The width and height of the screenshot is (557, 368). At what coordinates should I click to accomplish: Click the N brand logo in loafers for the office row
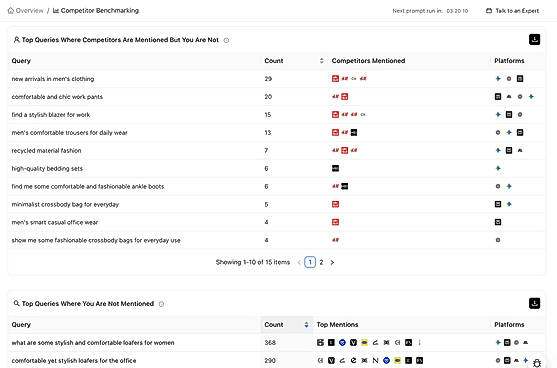point(375,360)
